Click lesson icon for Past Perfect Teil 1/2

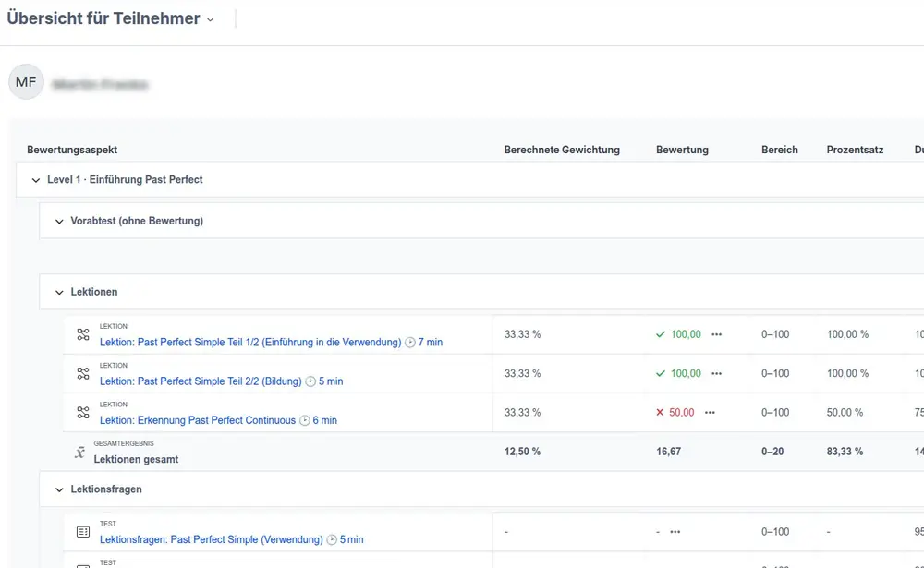click(x=83, y=335)
